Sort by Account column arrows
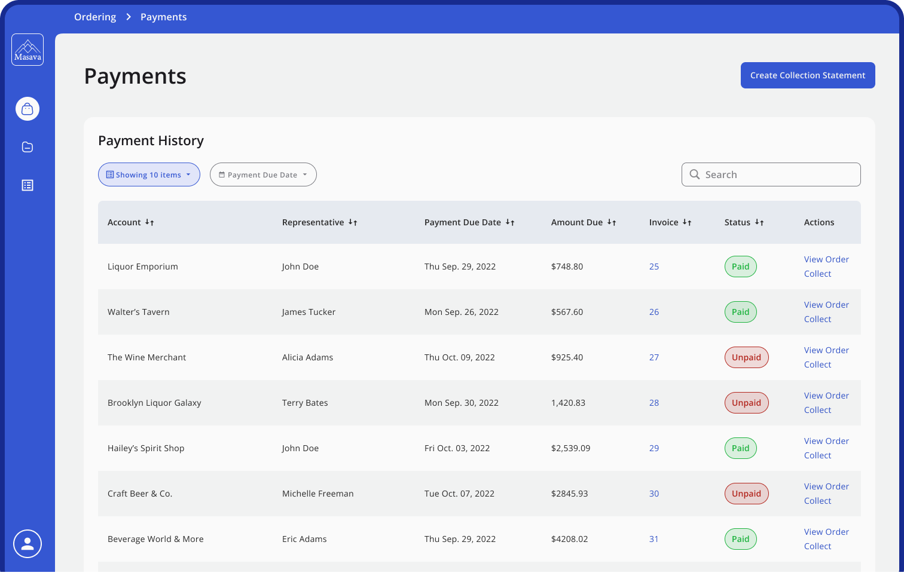The height and width of the screenshot is (588, 904). point(149,222)
